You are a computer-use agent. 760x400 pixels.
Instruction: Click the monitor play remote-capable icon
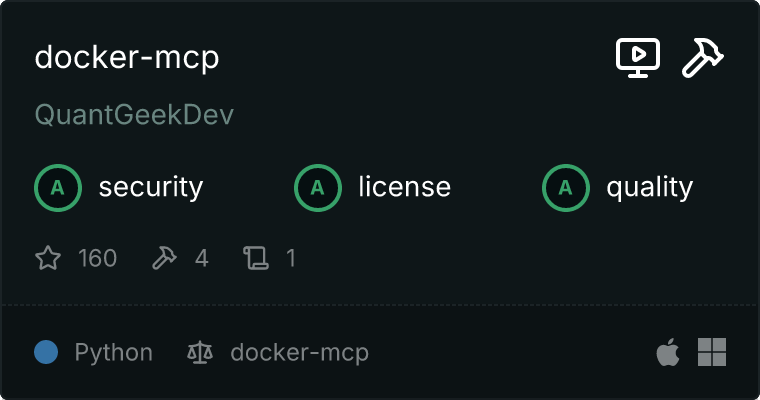[638, 58]
